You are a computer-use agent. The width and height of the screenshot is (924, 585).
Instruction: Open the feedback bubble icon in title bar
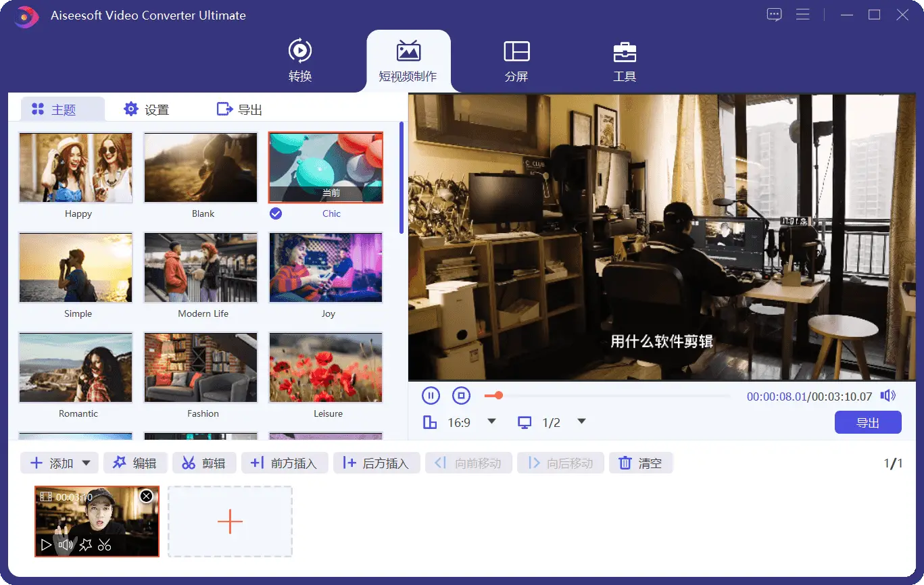[x=773, y=14]
